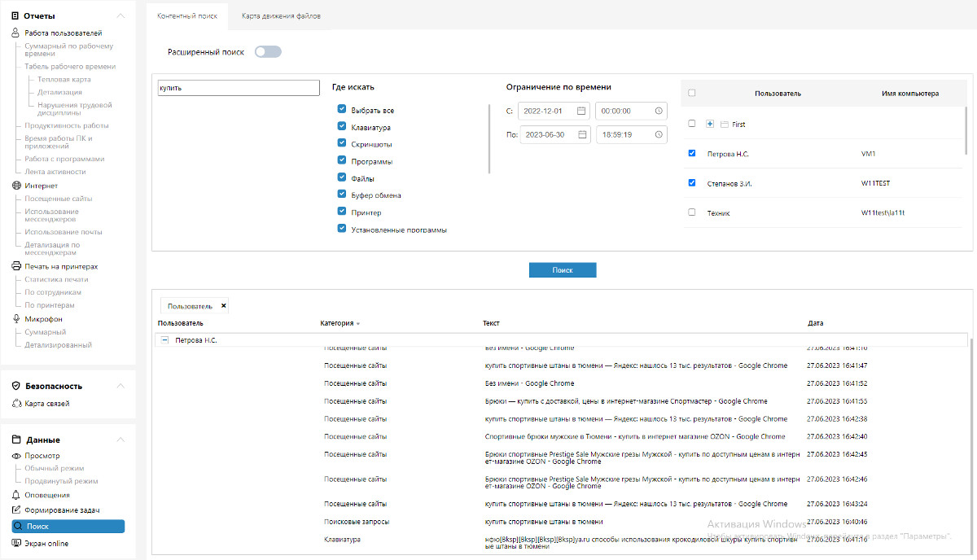The image size is (977, 560).
Task: Click the monitor icon beside Экран online
Action: [15, 544]
